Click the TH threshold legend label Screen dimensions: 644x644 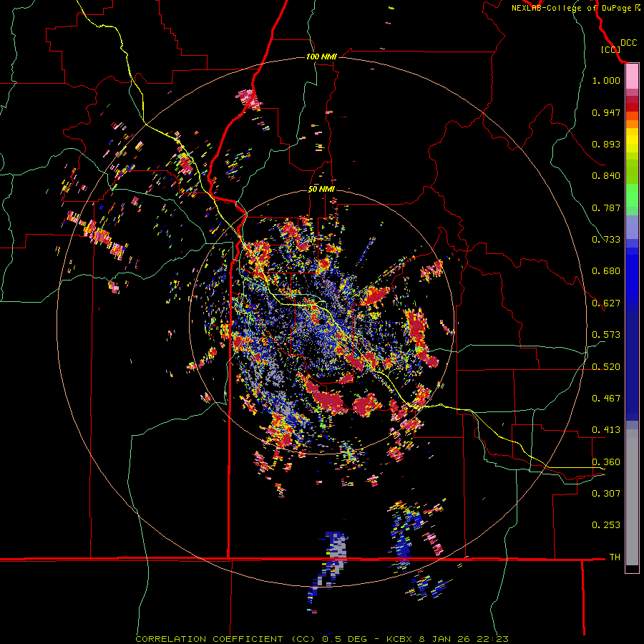615,557
